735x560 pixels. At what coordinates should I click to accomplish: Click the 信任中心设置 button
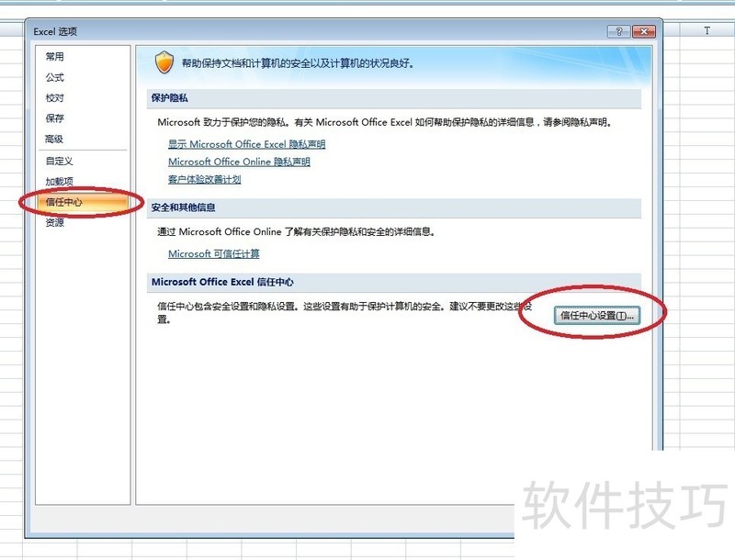[596, 316]
